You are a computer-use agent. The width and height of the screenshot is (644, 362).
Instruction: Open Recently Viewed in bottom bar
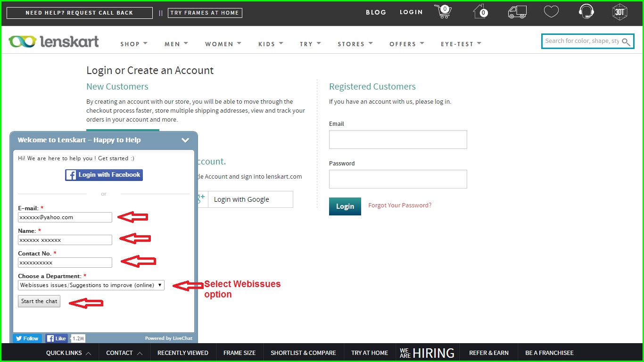click(183, 353)
